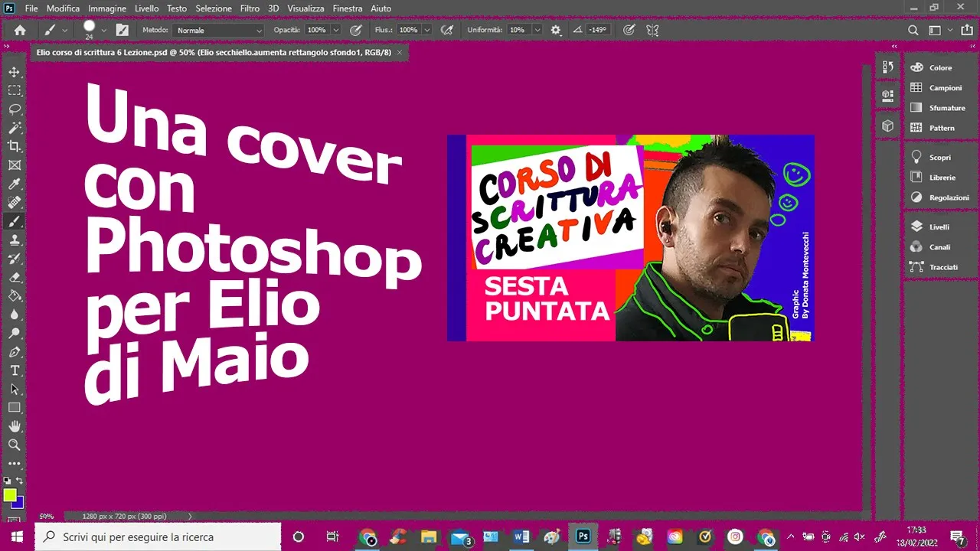Open the Livello menu
This screenshot has width=980, height=551.
coord(145,8)
